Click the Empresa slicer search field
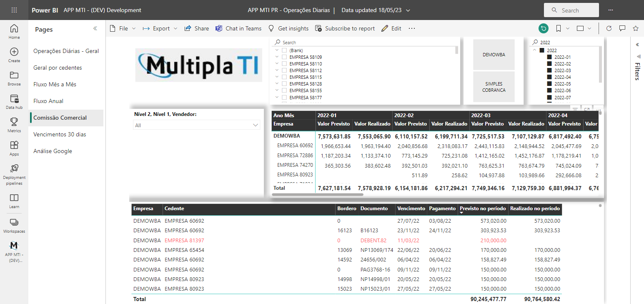644x304 pixels. tap(366, 43)
